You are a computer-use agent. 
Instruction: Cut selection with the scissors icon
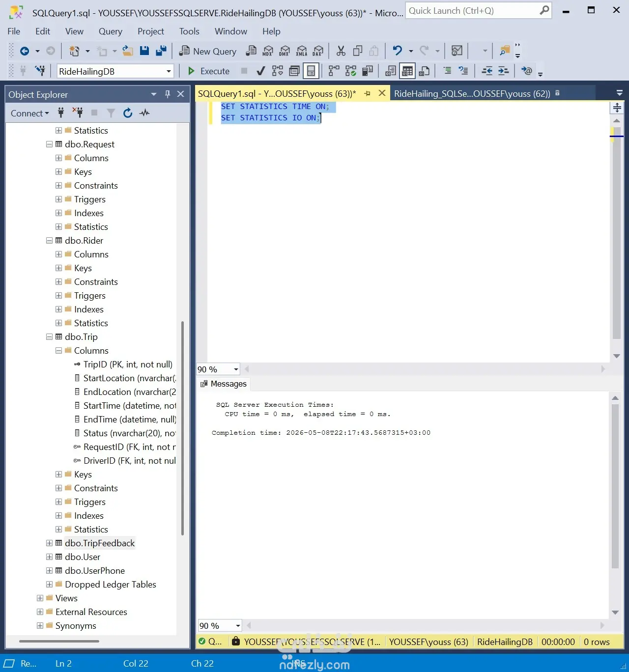click(x=341, y=51)
